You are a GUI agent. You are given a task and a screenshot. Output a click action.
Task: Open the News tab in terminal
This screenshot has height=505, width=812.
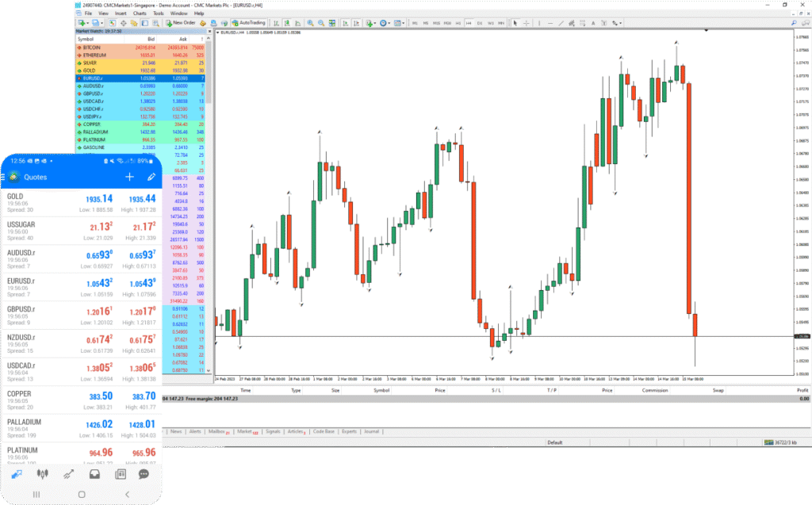coord(176,431)
